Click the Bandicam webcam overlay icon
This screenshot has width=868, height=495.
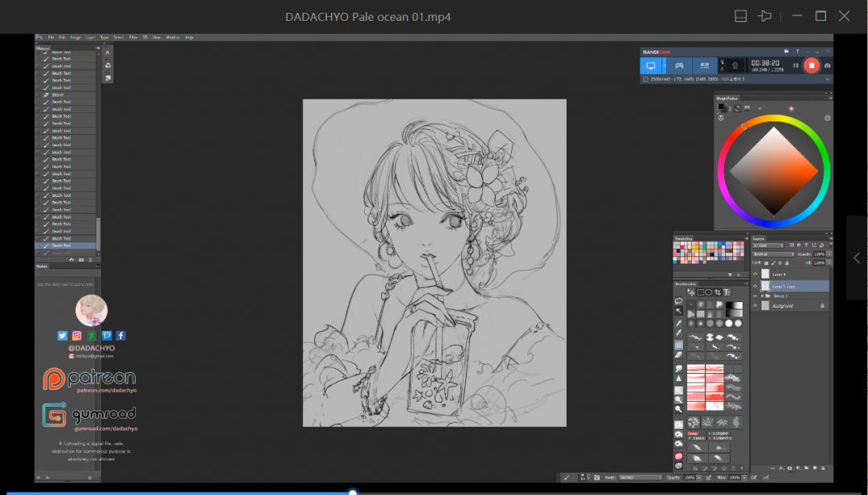point(735,65)
